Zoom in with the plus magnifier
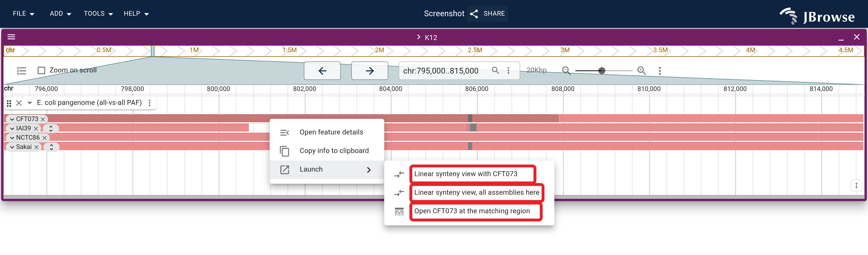 pyautogui.click(x=641, y=70)
